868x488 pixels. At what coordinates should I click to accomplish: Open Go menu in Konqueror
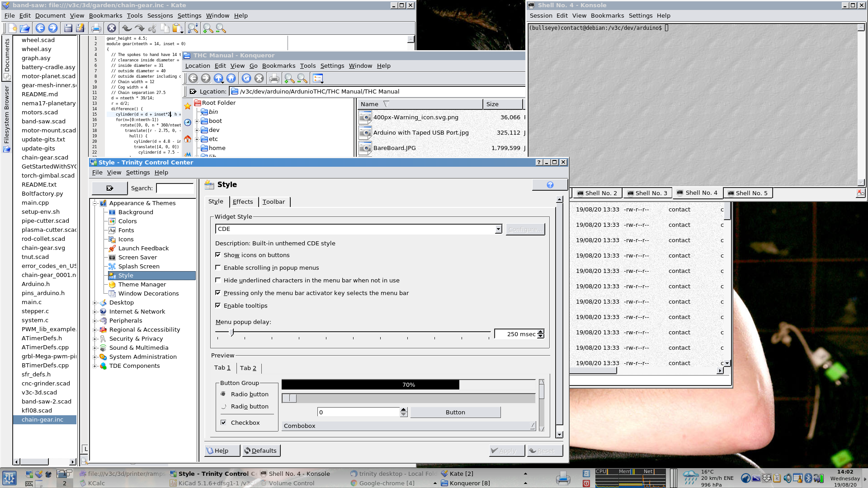click(253, 66)
